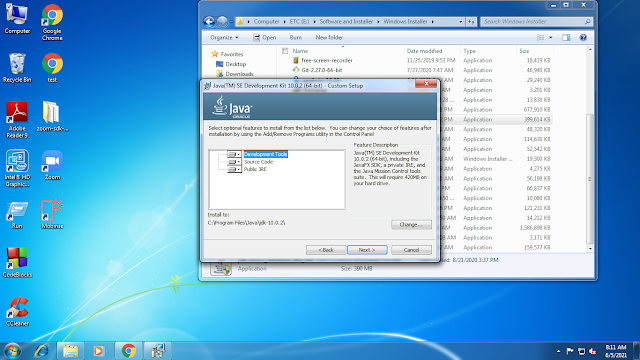The image size is (640, 360).
Task: Switch to the Java installer taskbar button
Action: tap(158, 351)
